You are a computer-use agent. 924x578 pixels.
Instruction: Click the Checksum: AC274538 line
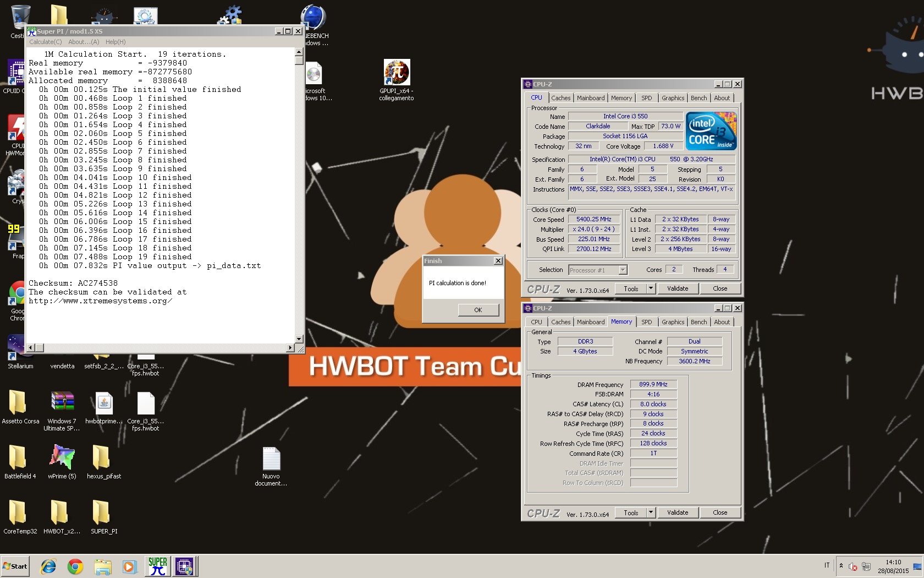tap(73, 283)
